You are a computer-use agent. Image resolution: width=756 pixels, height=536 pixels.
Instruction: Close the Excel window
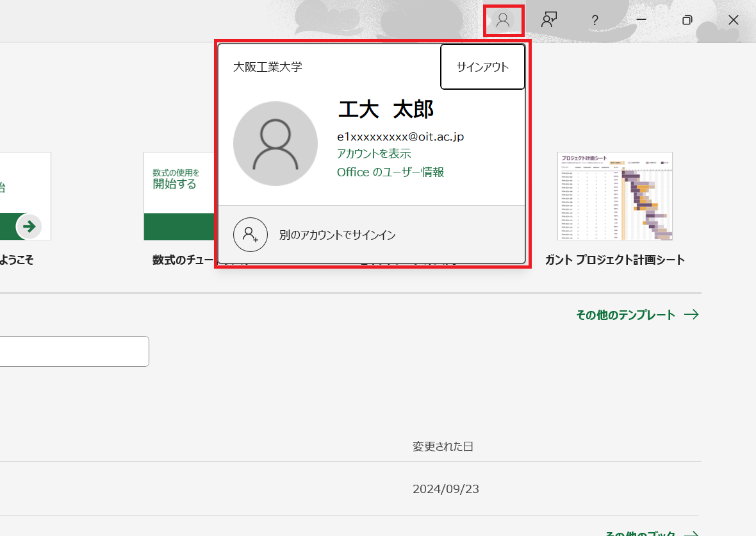pyautogui.click(x=734, y=21)
